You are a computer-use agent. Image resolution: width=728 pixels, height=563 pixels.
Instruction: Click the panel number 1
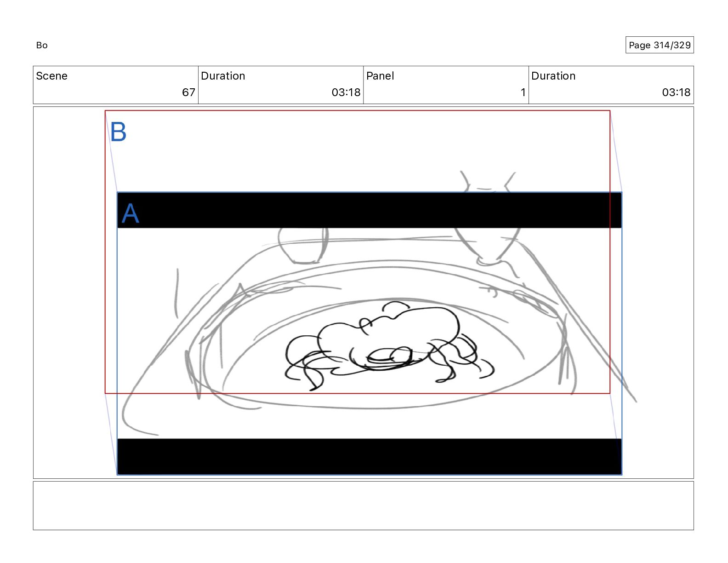[523, 92]
